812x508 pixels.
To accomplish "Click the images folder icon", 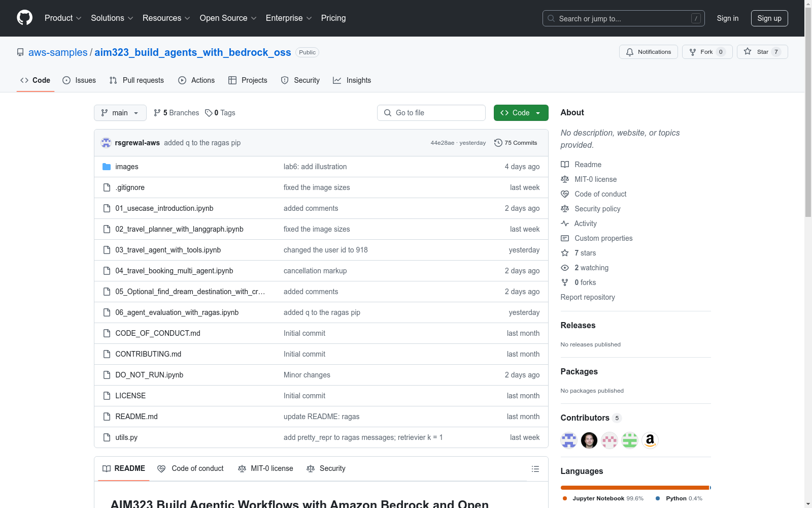I will click(x=107, y=167).
